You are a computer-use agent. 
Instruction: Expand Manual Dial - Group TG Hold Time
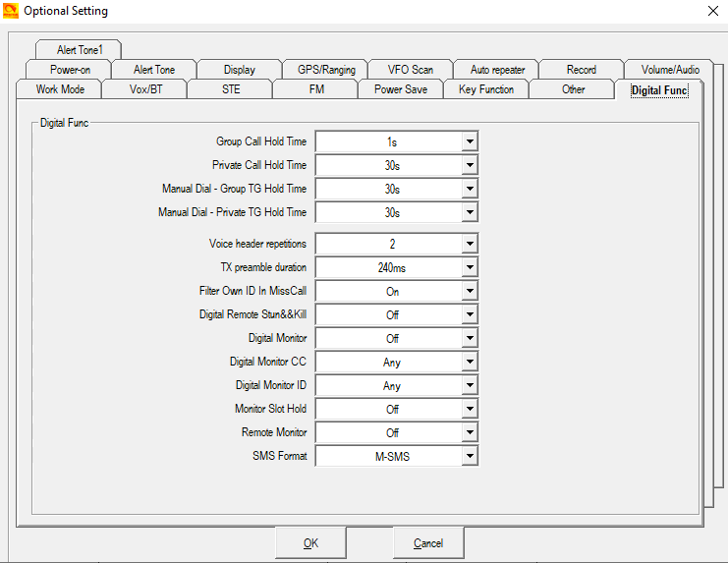(x=470, y=189)
